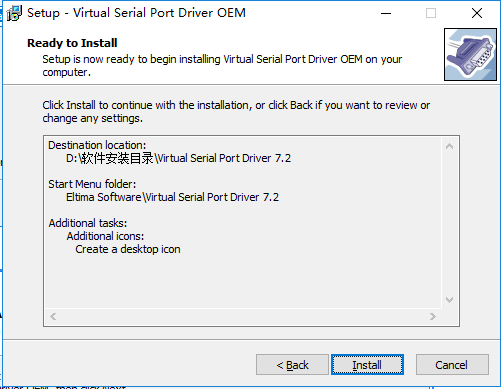Go back with the Back button

292,365
